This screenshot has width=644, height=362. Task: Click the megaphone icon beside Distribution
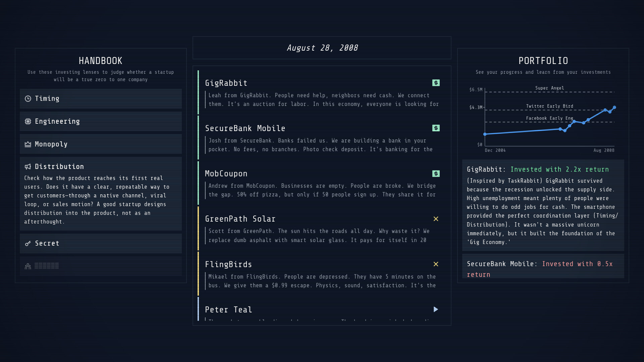click(28, 166)
